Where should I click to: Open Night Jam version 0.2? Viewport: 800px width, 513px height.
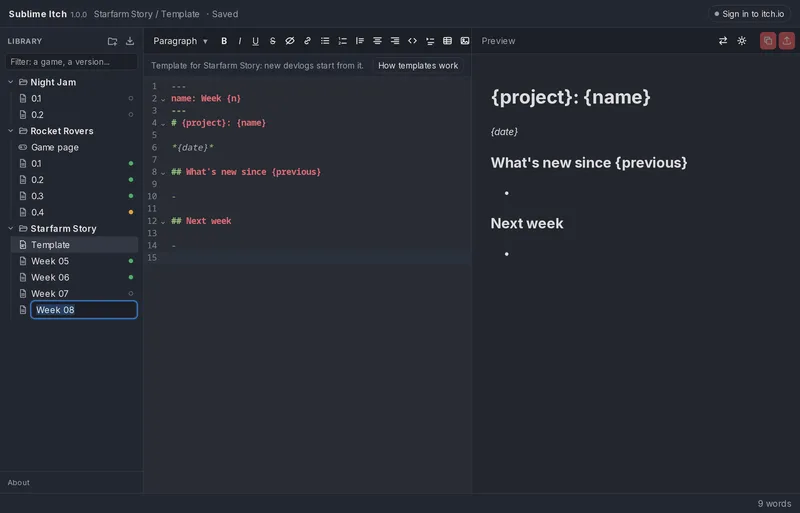tap(74, 114)
